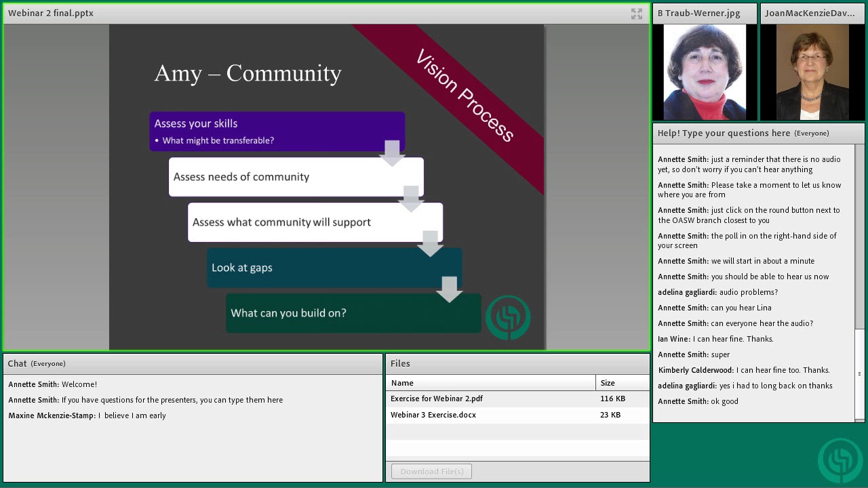Click the disabled Download File(s) button
This screenshot has height=488, width=868.
pyautogui.click(x=431, y=472)
